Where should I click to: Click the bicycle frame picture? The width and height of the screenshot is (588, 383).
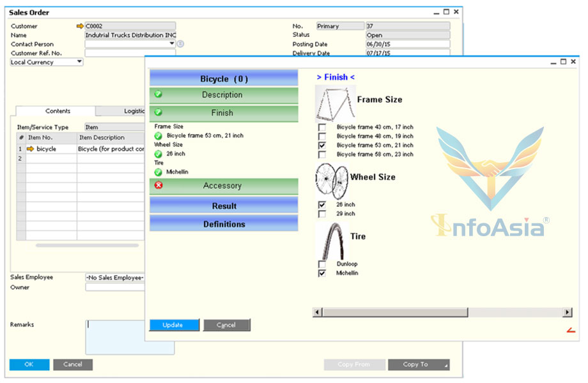(335, 103)
